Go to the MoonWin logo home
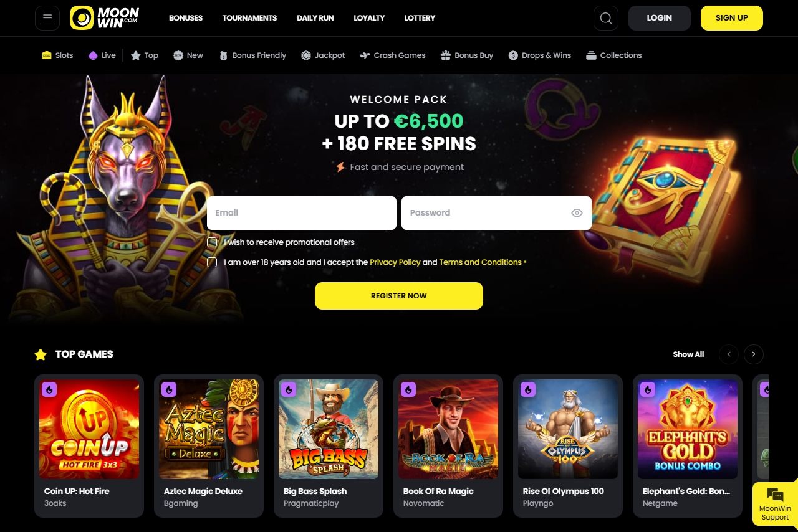 (x=105, y=18)
